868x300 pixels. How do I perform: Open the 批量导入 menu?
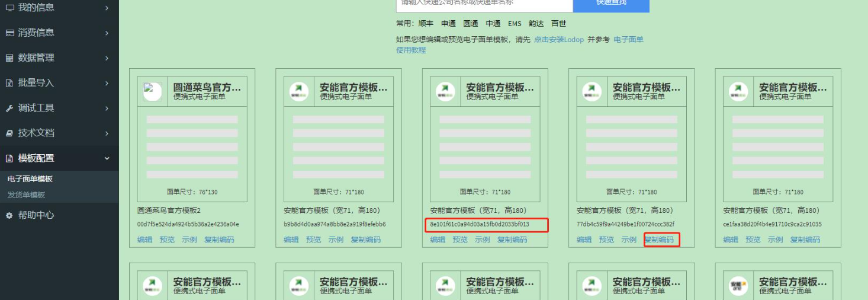[x=59, y=83]
